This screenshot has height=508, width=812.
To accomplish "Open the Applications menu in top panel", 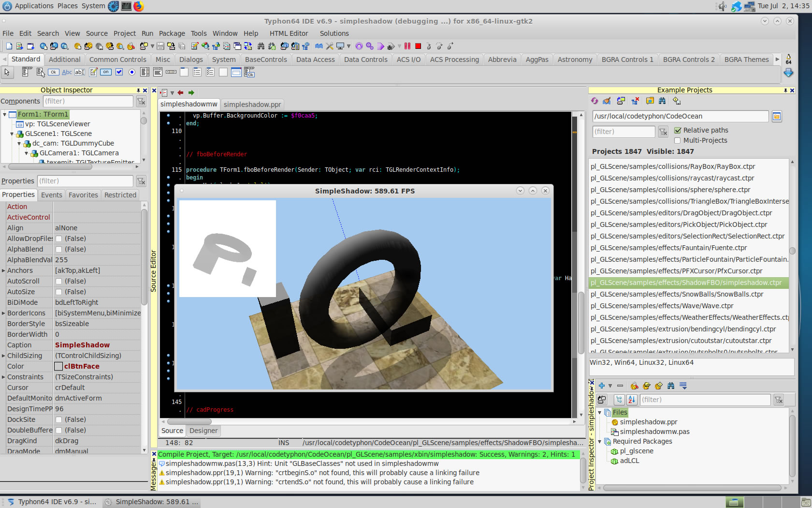I will 34,6.
